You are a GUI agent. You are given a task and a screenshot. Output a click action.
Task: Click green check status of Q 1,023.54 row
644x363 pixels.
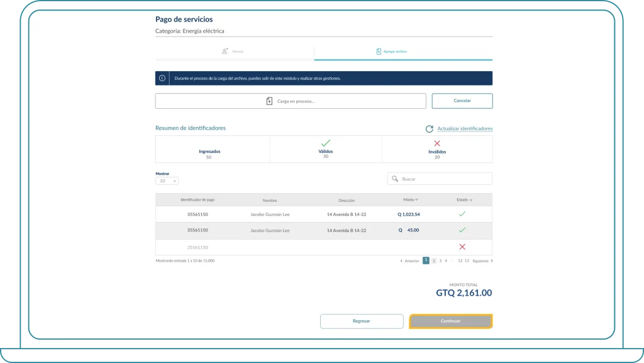click(462, 215)
